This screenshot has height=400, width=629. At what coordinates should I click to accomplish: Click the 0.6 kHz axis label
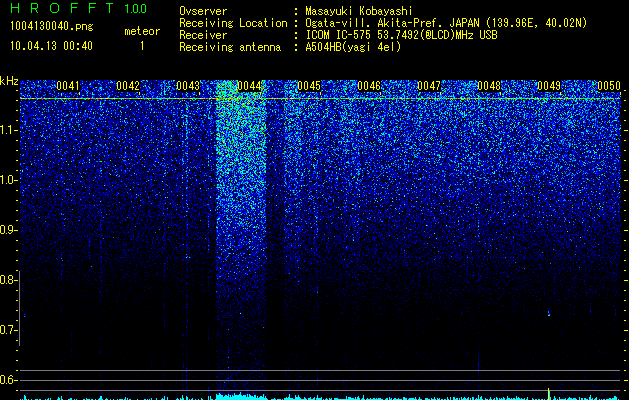pos(8,380)
